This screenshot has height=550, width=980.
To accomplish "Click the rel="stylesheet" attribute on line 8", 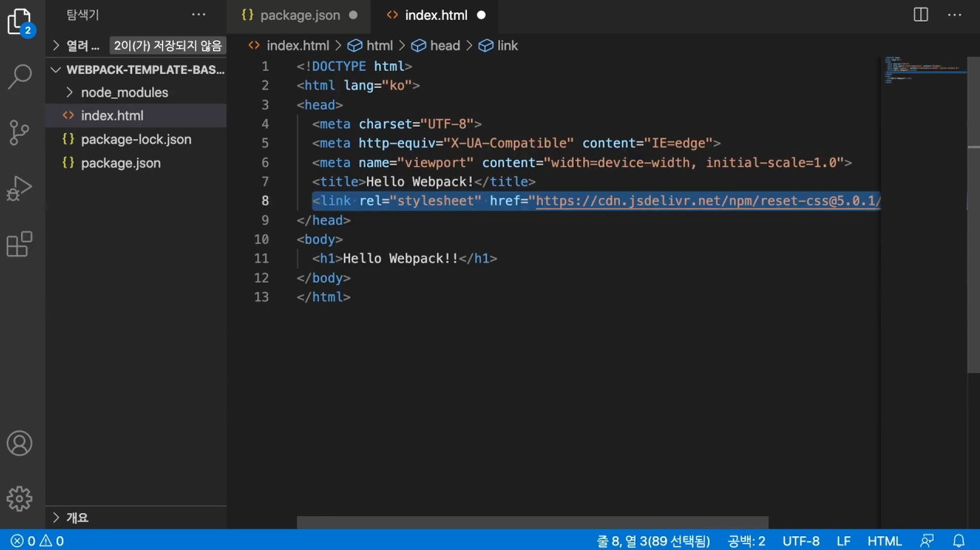I will tap(420, 201).
